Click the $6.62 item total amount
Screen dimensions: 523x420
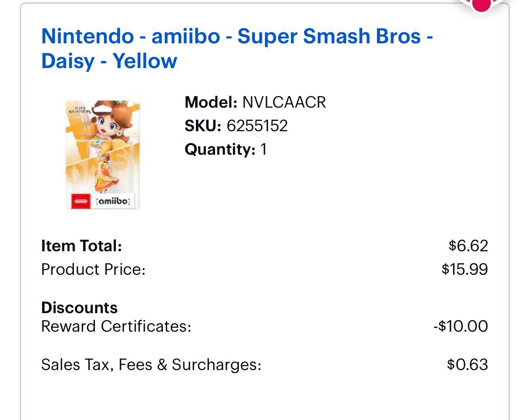(468, 246)
